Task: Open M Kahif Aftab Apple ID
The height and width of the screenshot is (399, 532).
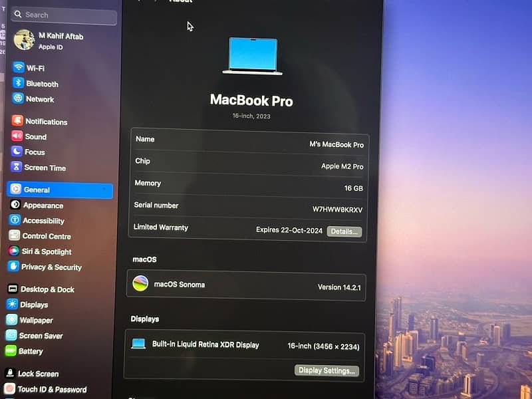Action: point(60,41)
